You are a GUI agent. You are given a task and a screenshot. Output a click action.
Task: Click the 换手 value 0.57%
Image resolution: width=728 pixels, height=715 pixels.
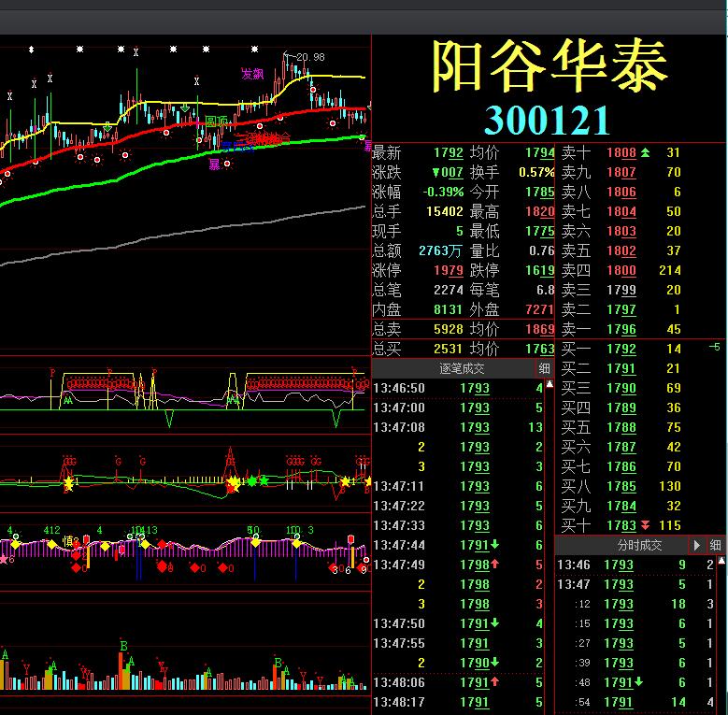click(x=536, y=172)
